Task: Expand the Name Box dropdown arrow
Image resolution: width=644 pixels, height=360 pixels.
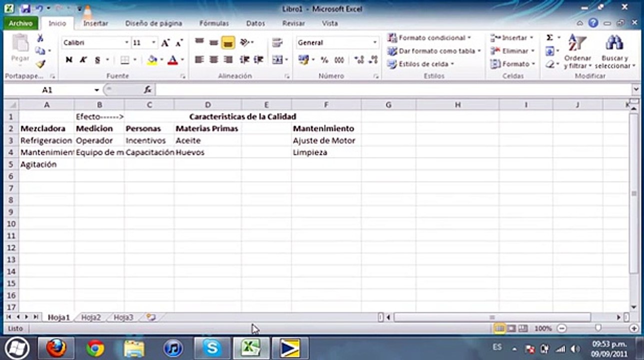Action: coord(96,90)
